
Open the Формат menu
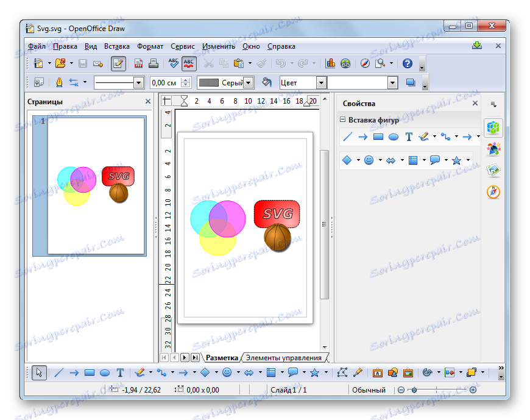[x=150, y=46]
